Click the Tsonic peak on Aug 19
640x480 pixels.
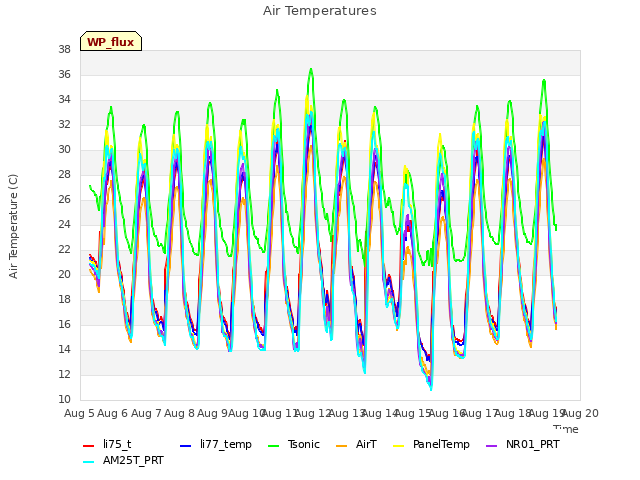point(544,80)
